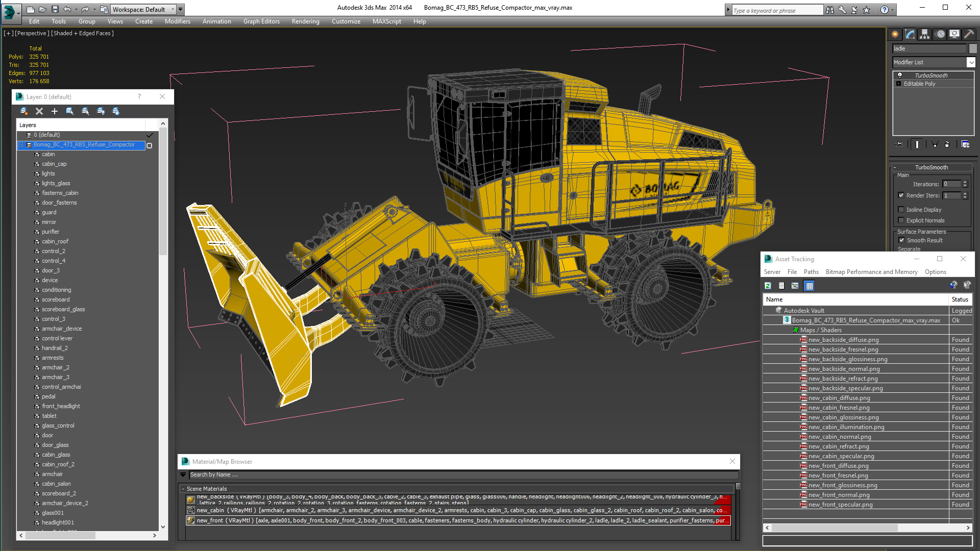
Task: Click the Perspective viewport label
Action: 32,33
